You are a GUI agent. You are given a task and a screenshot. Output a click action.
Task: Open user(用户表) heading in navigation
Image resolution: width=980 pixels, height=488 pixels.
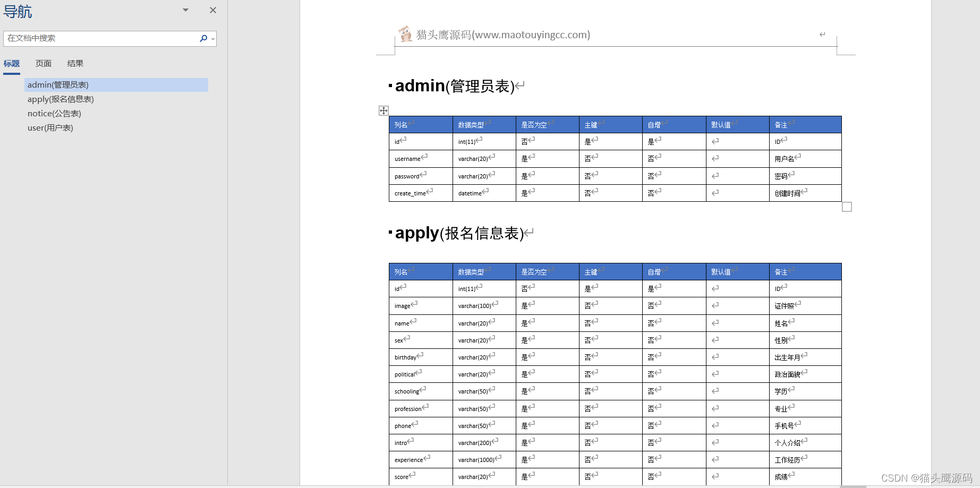50,128
